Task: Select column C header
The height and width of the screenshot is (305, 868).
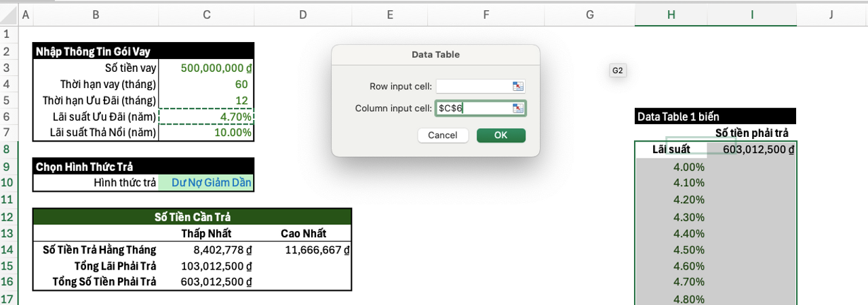Action: [206, 14]
